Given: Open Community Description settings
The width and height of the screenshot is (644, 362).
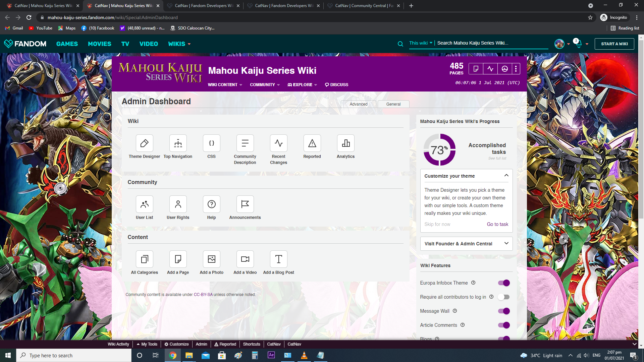Looking at the screenshot, I should click(245, 143).
